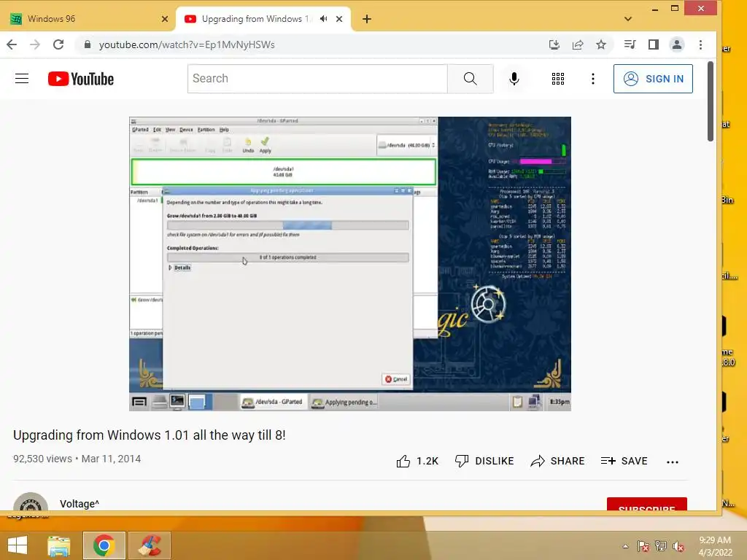Click the search magnifier button
The width and height of the screenshot is (747, 560).
pos(471,79)
